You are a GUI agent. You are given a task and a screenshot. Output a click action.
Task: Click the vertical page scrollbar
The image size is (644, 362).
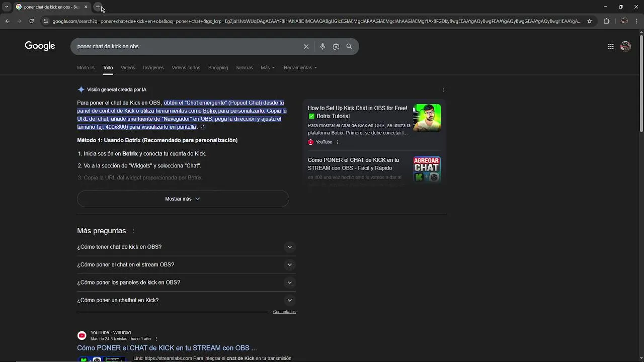[x=641, y=83]
